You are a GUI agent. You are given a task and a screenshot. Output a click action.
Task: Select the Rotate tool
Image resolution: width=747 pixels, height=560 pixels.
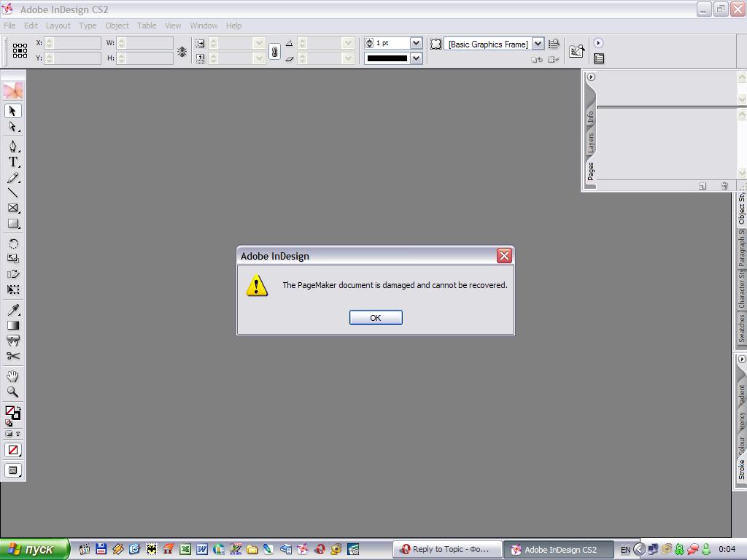point(13,244)
